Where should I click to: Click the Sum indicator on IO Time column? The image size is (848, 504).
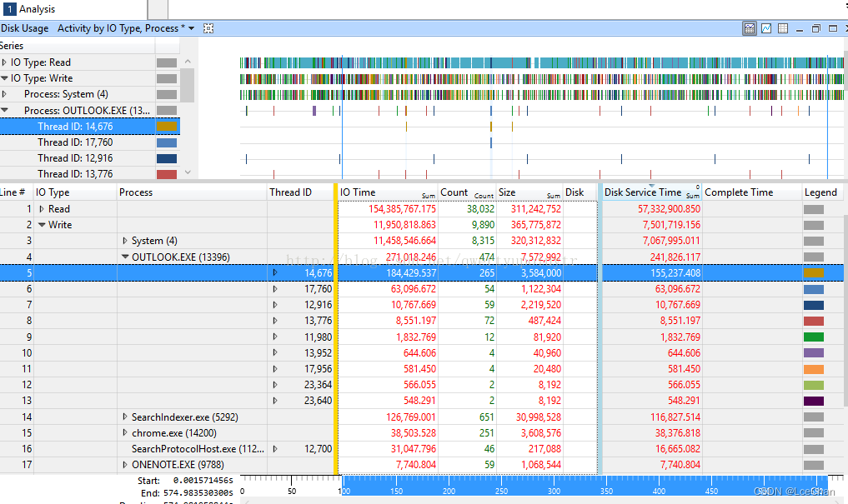point(428,197)
